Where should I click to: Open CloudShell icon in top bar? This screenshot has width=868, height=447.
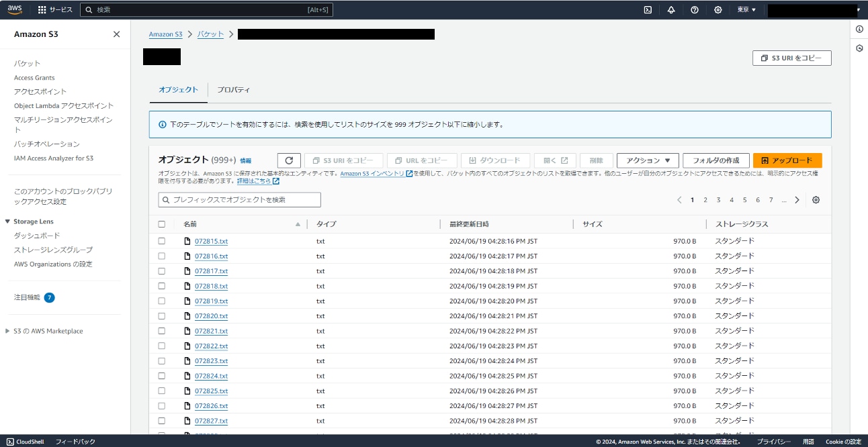pos(648,10)
